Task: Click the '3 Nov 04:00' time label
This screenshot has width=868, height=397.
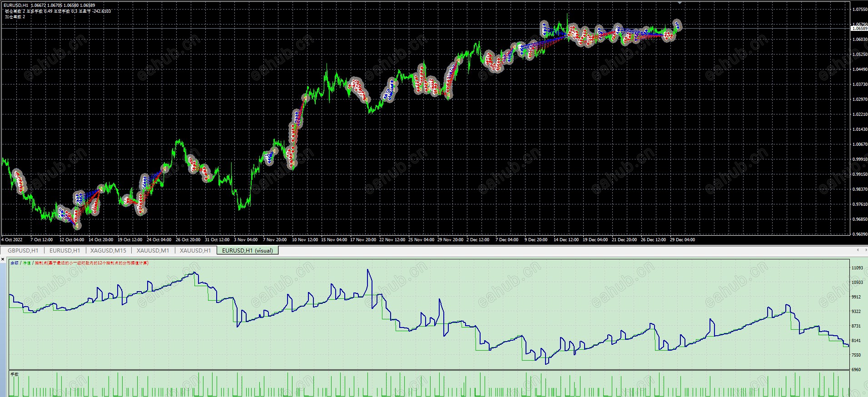Action: click(246, 240)
